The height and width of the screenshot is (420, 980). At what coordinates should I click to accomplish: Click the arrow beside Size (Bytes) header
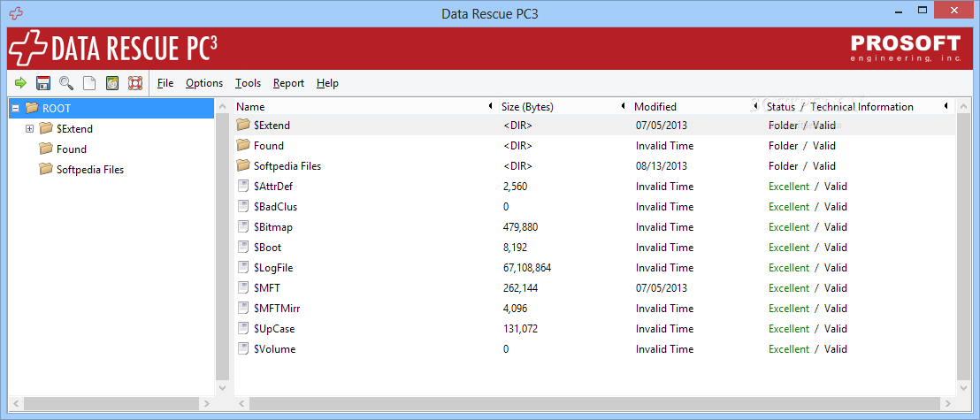[x=624, y=106]
